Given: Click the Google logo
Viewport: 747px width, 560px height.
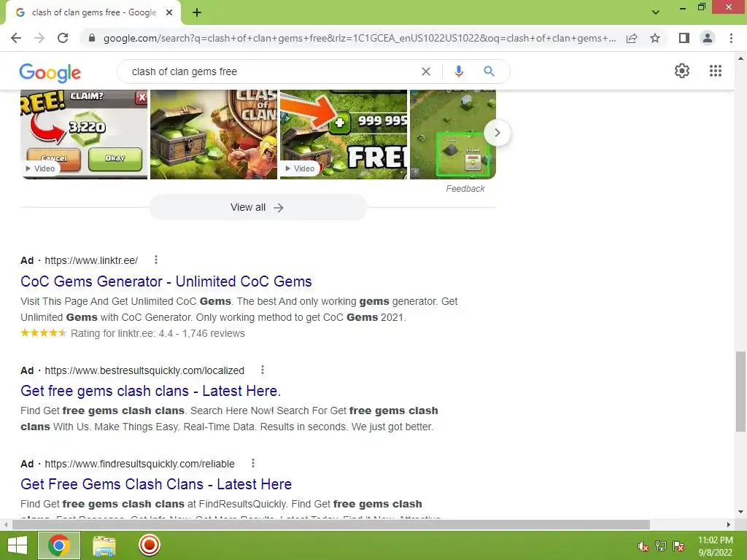Looking at the screenshot, I should point(50,72).
